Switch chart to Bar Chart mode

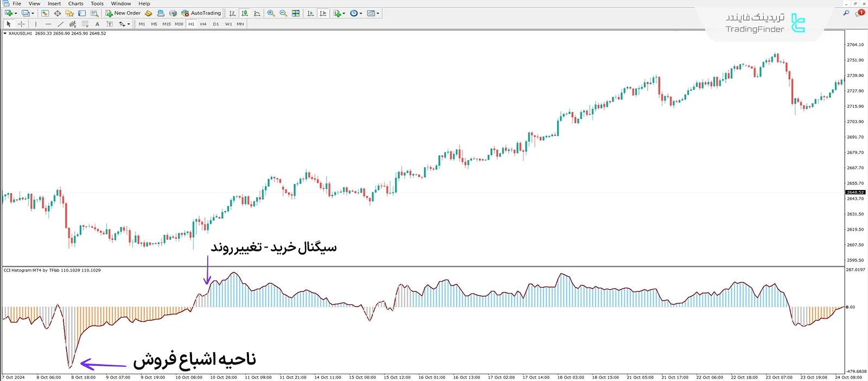coord(232,13)
